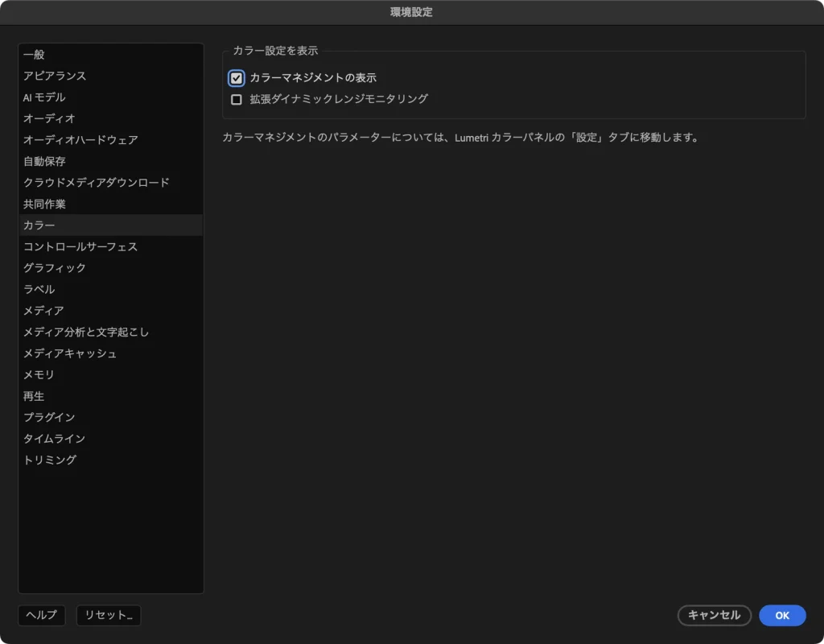The width and height of the screenshot is (824, 644).
Task: Select ラベル in the list
Action: [x=110, y=289]
